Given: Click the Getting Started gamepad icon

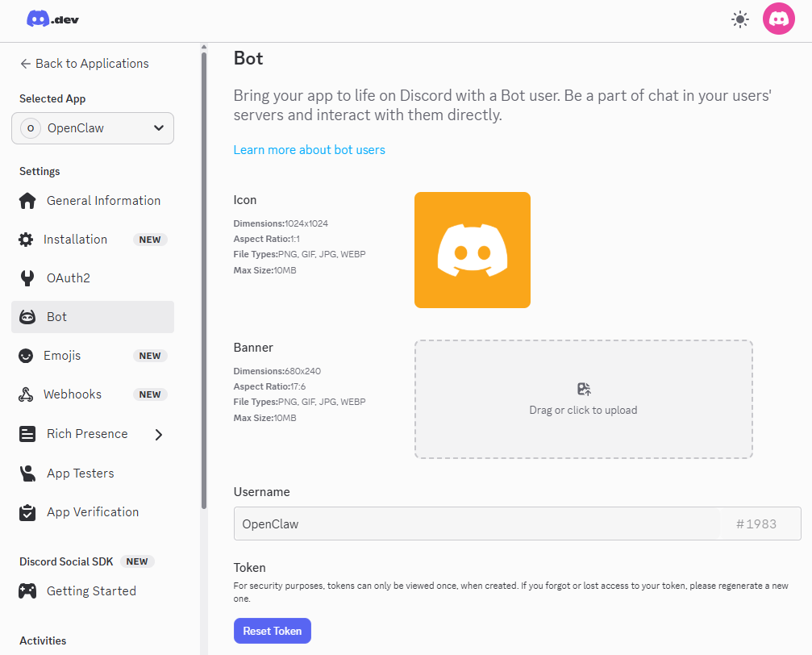Looking at the screenshot, I should (27, 591).
